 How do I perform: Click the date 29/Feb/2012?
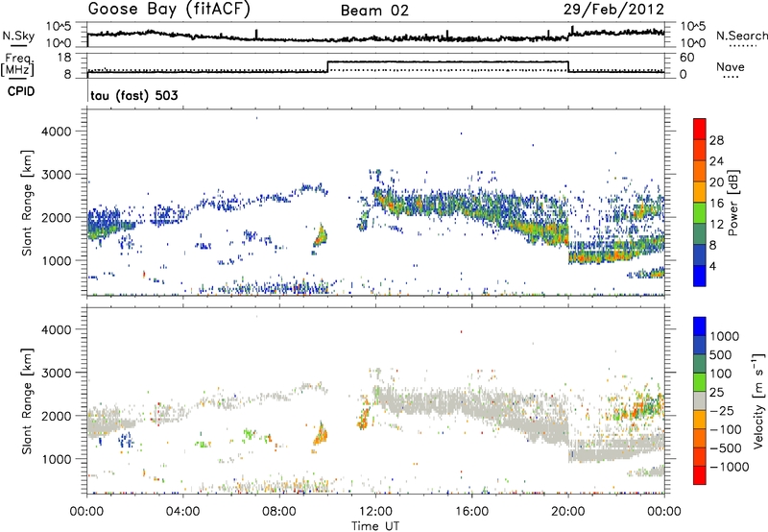(x=613, y=10)
